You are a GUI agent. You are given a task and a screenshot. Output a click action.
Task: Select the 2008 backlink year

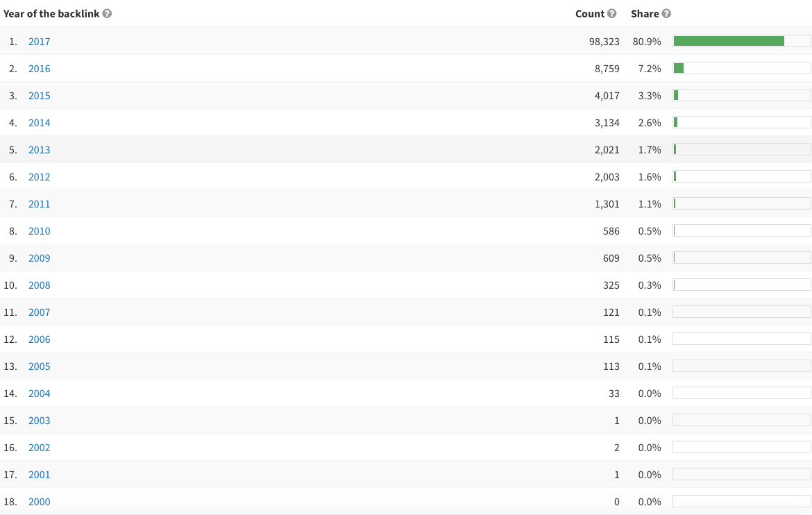[x=39, y=285]
